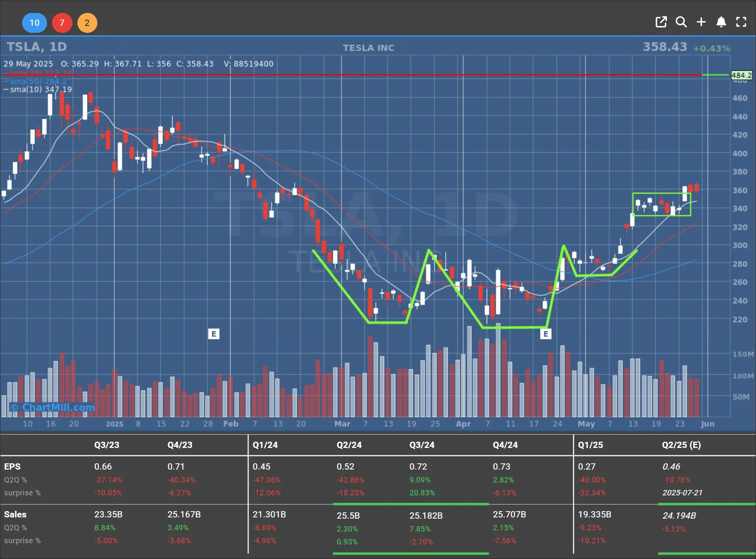
Task: Click EPS surprise -32.34%
Action: pyautogui.click(x=592, y=492)
